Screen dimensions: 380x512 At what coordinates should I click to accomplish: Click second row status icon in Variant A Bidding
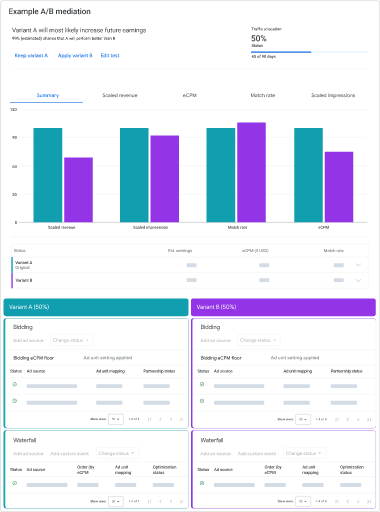(x=14, y=401)
